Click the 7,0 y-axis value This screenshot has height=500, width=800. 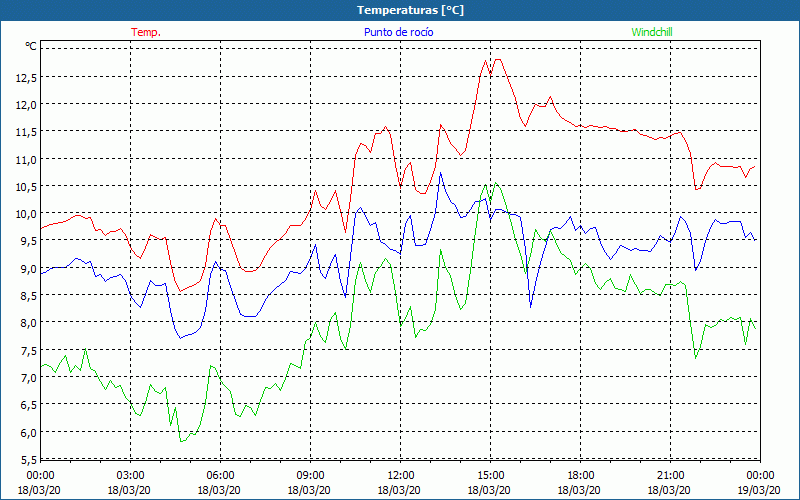[x=28, y=378]
